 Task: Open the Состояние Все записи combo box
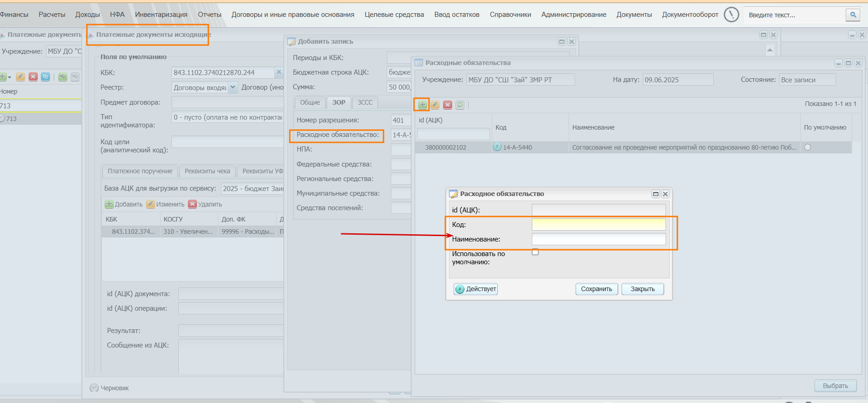click(x=807, y=80)
